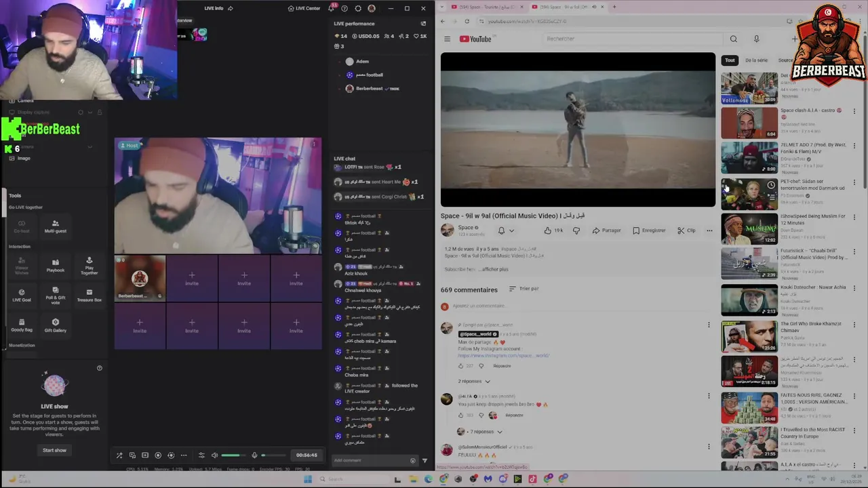Like the video with 19 k thumbs up
This screenshot has height=488, width=868.
(553, 230)
